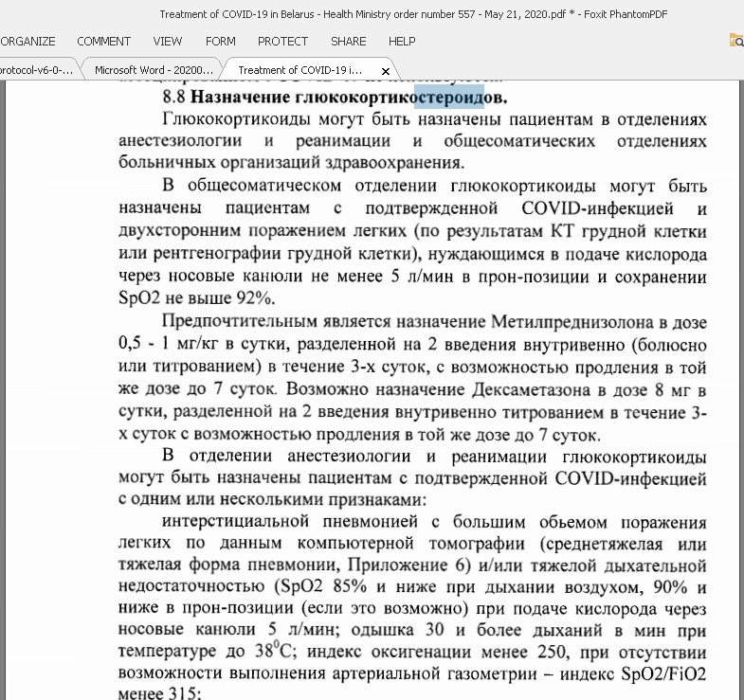Click the folder search icon at top right

pyautogui.click(x=736, y=41)
